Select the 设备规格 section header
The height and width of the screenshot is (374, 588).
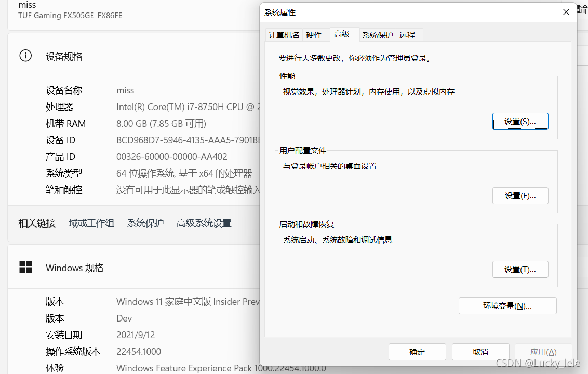(64, 57)
